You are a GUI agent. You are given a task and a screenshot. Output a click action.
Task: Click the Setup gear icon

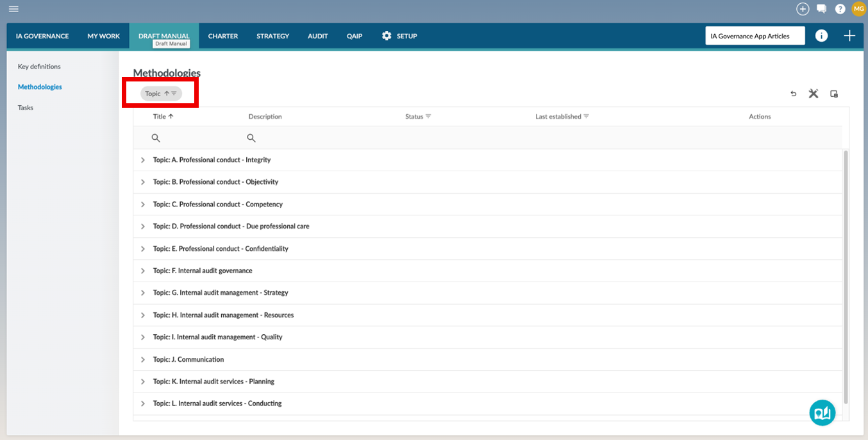(387, 36)
